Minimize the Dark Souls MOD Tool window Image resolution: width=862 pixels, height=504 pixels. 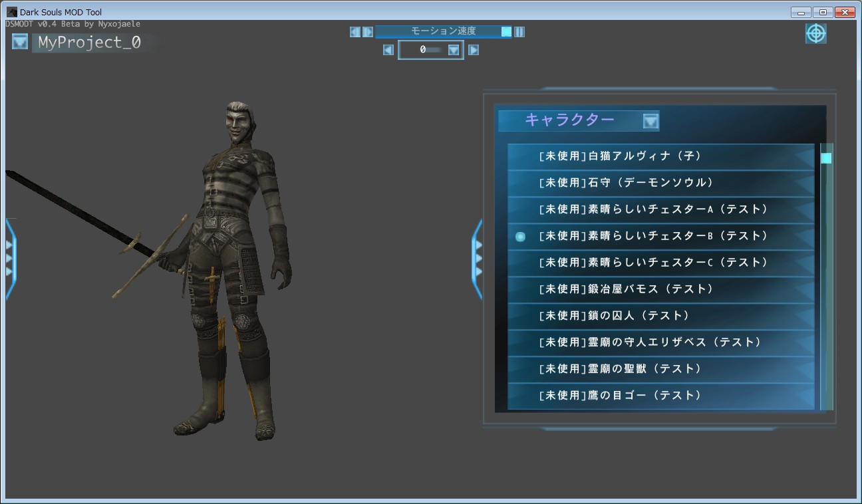tap(801, 12)
